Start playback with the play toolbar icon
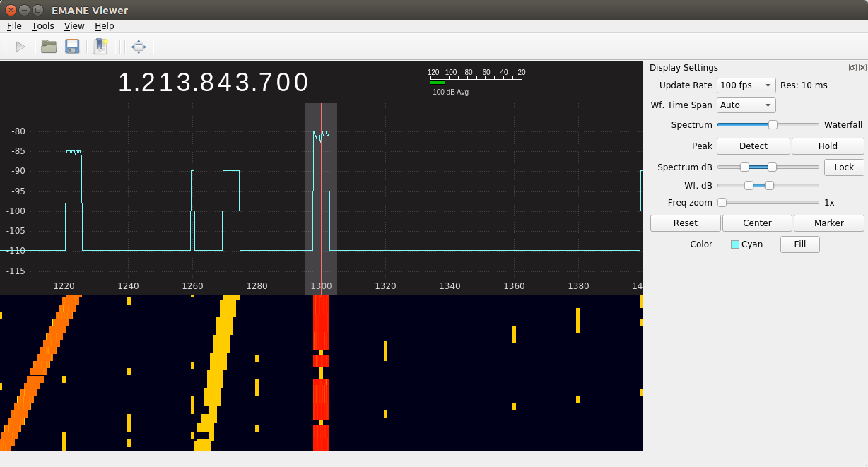Screen dimensions: 868x467 [20, 47]
